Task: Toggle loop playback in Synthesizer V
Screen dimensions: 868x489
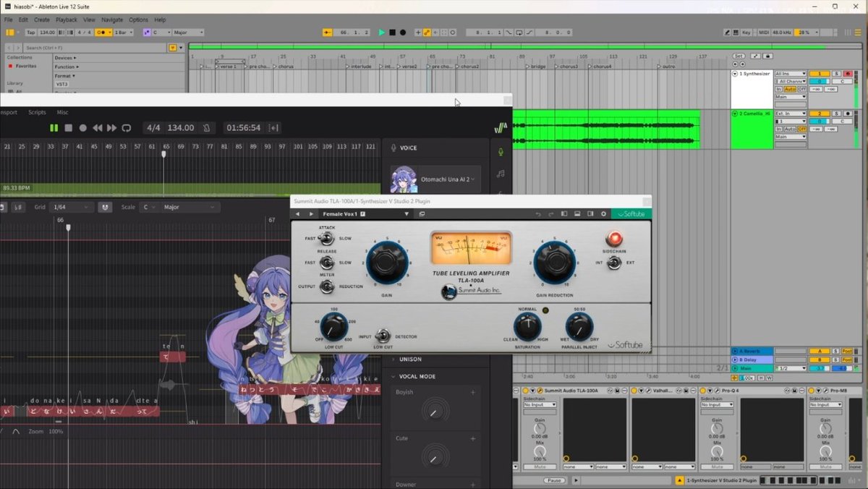Action: [127, 128]
